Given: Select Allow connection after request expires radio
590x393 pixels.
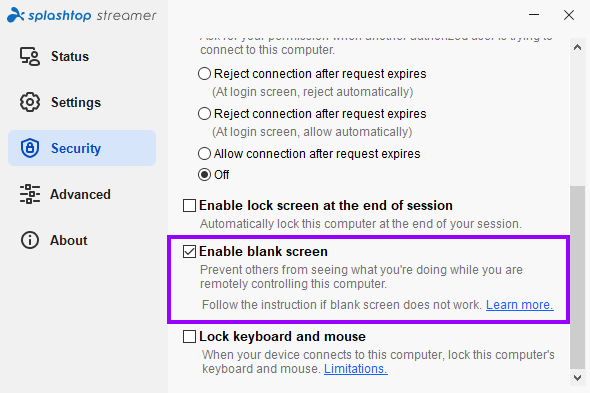Looking at the screenshot, I should pyautogui.click(x=204, y=154).
